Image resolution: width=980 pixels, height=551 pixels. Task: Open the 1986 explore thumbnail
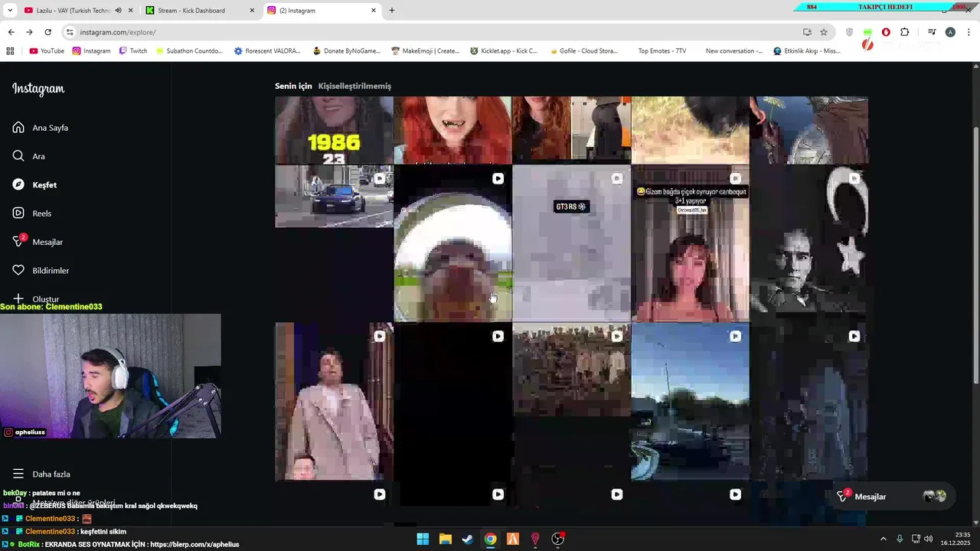334,130
